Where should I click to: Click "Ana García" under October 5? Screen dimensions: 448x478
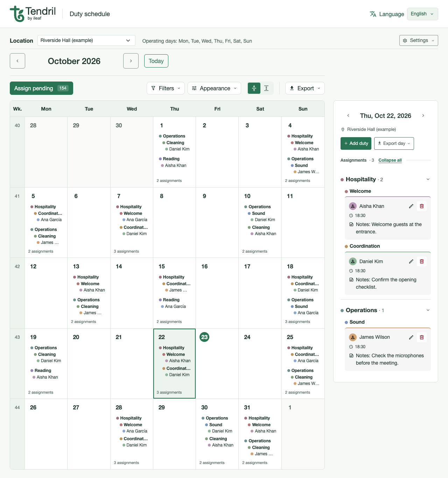tap(51, 220)
